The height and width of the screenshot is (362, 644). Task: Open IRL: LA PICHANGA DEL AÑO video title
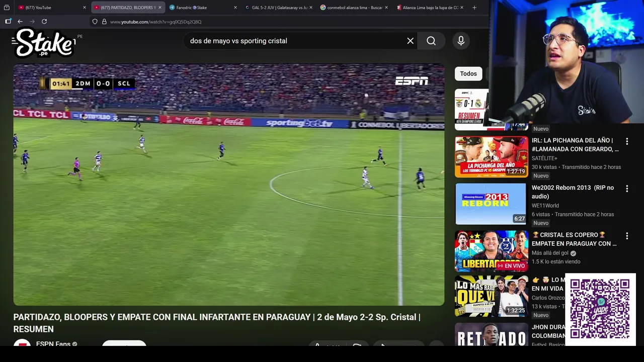coord(575,145)
